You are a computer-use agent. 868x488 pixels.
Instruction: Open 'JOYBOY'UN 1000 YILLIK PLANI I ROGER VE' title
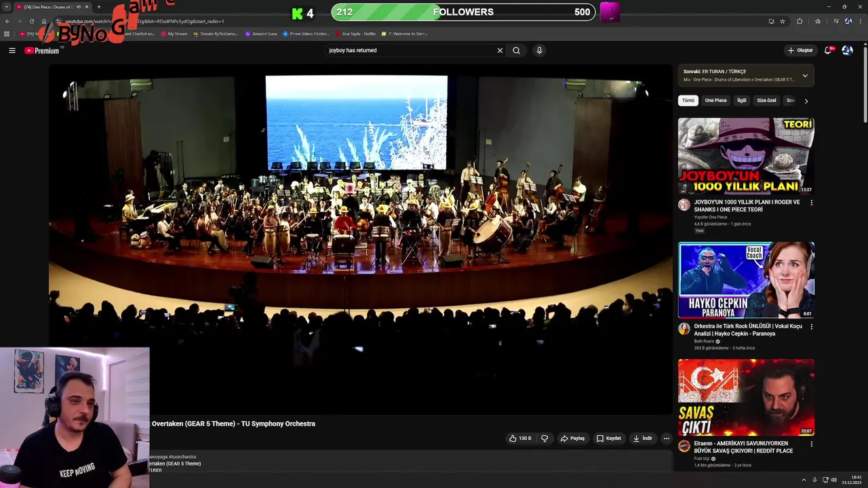tap(747, 205)
